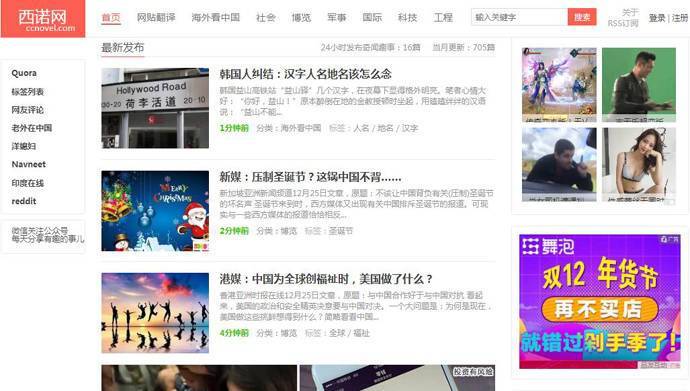Open article 港媒：中国为全球创福祉时

(x=326, y=279)
